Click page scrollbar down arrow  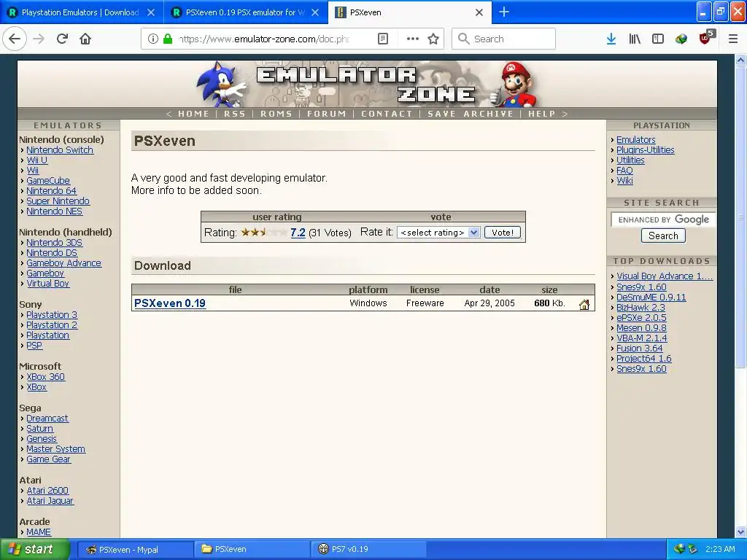[x=740, y=532]
